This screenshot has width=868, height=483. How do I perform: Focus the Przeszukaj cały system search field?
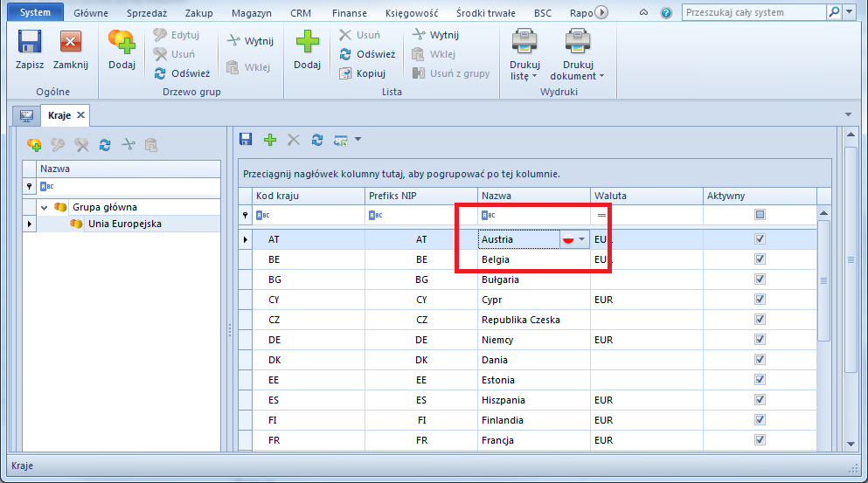click(x=754, y=12)
